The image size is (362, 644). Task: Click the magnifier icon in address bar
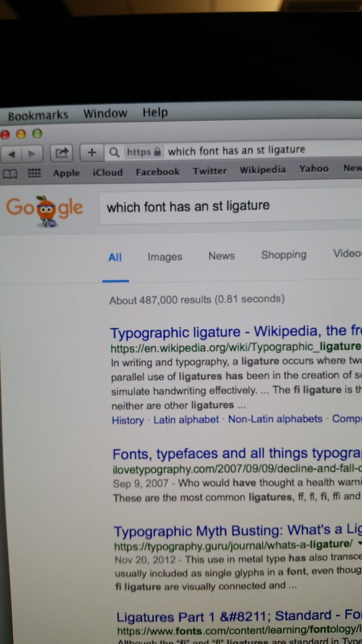[114, 152]
